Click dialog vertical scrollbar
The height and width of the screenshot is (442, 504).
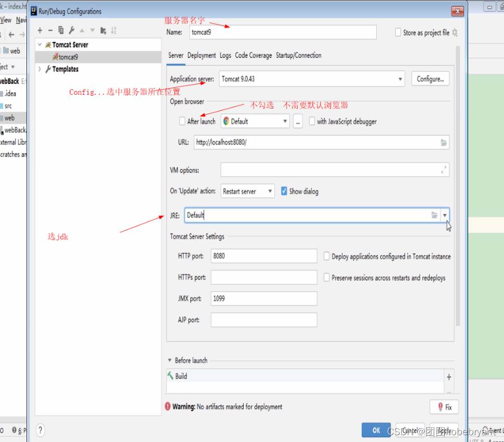click(x=458, y=187)
